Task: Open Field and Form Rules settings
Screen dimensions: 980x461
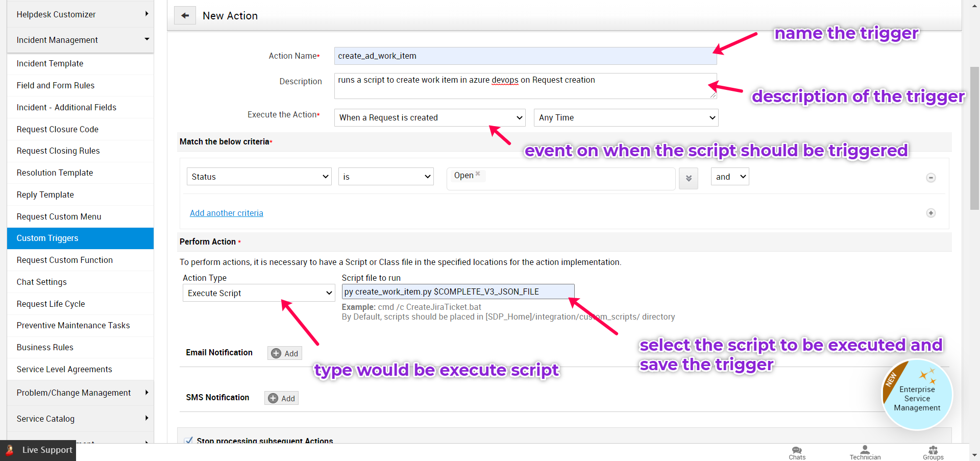Action: coord(55,85)
